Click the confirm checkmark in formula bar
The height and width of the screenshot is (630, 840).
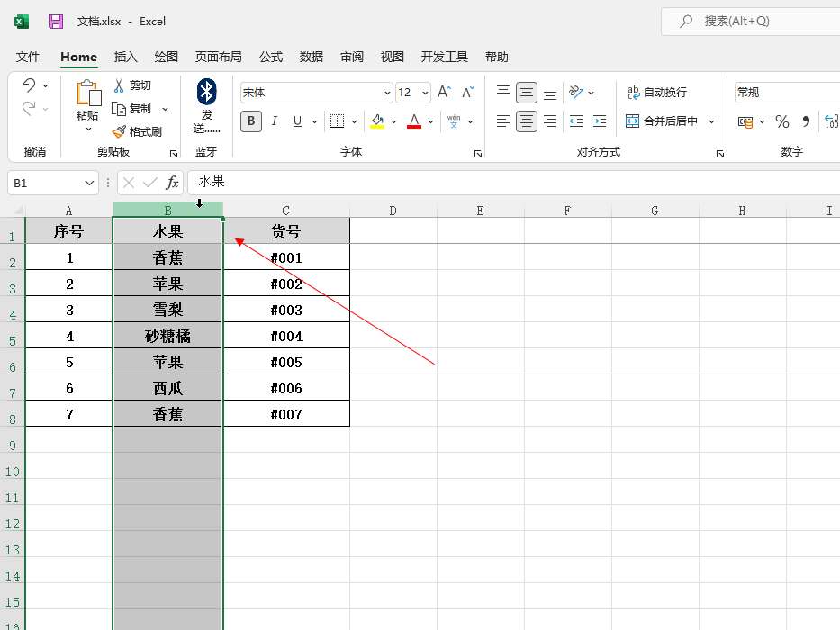coord(150,183)
